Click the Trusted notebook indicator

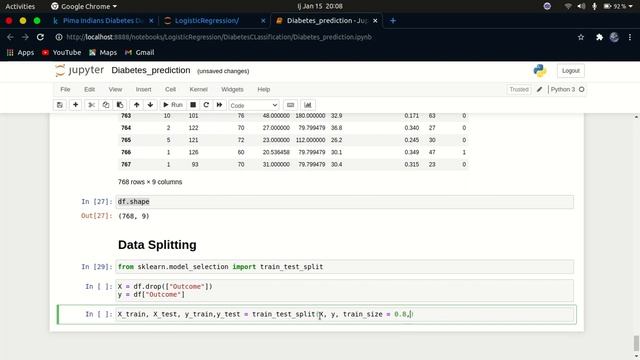[519, 89]
